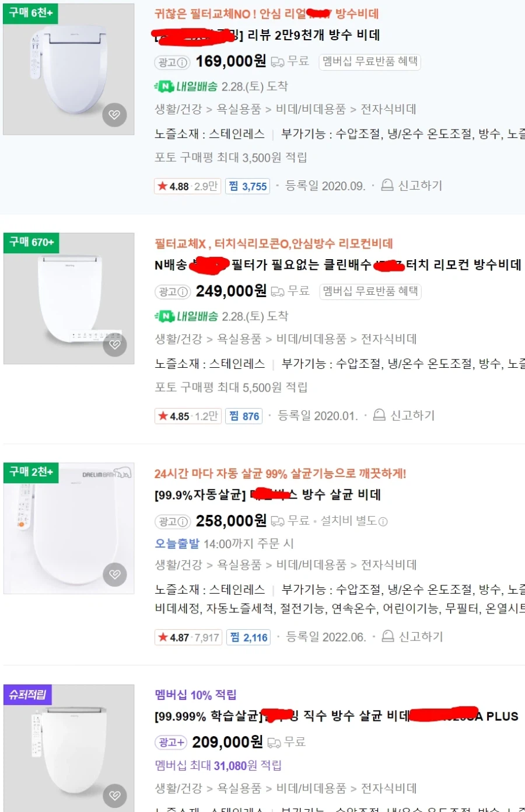Toggle the wishlist heart on the first product thumbnail

[x=115, y=115]
